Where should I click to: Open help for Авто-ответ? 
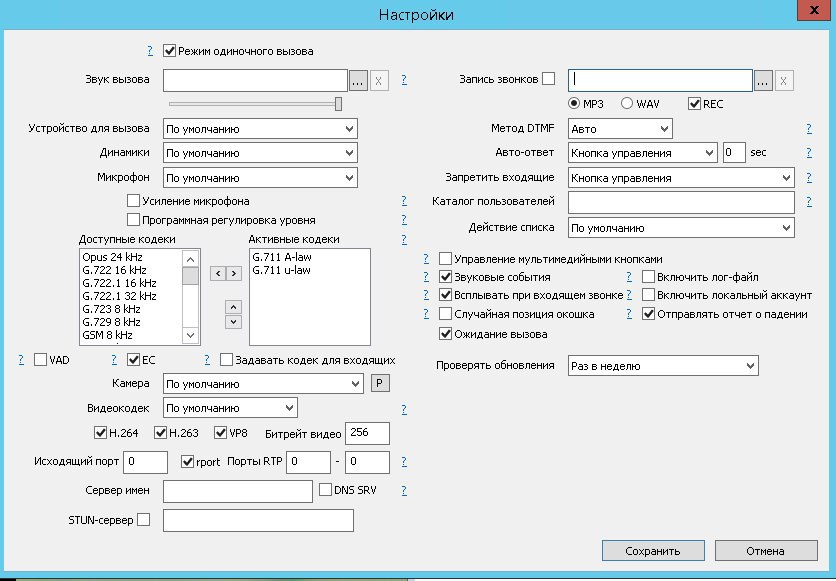(x=809, y=152)
